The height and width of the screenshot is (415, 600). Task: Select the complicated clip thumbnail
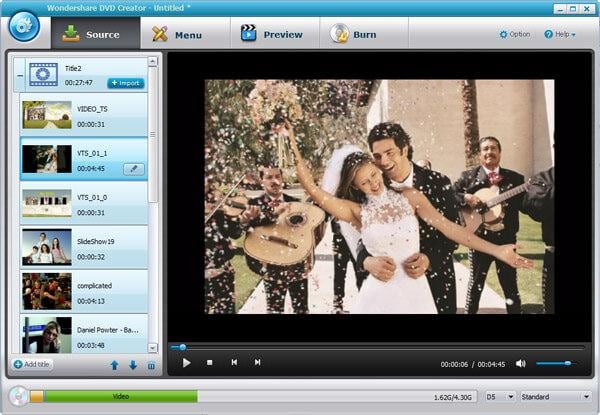pyautogui.click(x=47, y=291)
